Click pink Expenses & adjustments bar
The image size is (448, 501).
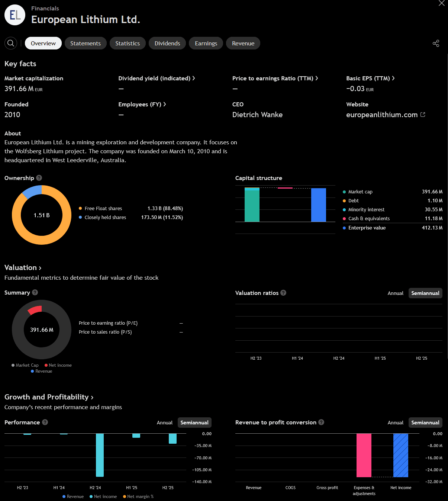tap(364, 455)
